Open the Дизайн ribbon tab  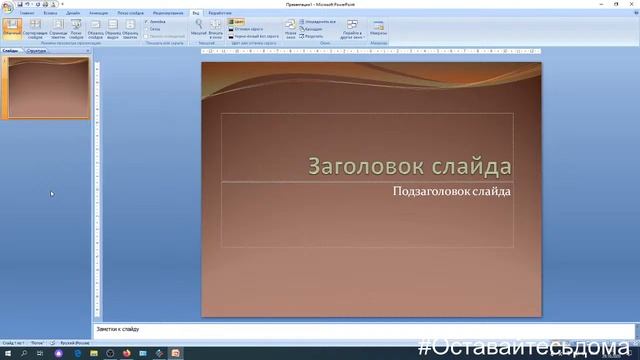point(73,13)
